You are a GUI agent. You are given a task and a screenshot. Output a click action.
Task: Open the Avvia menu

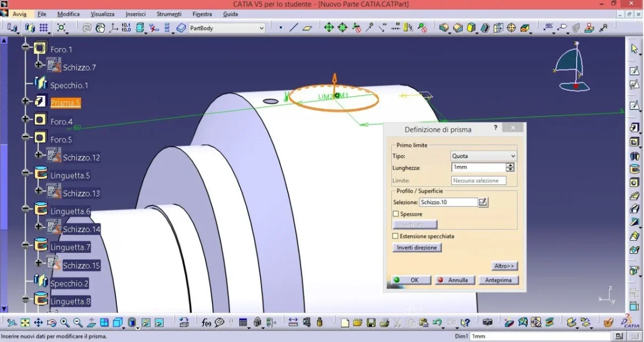click(x=19, y=14)
